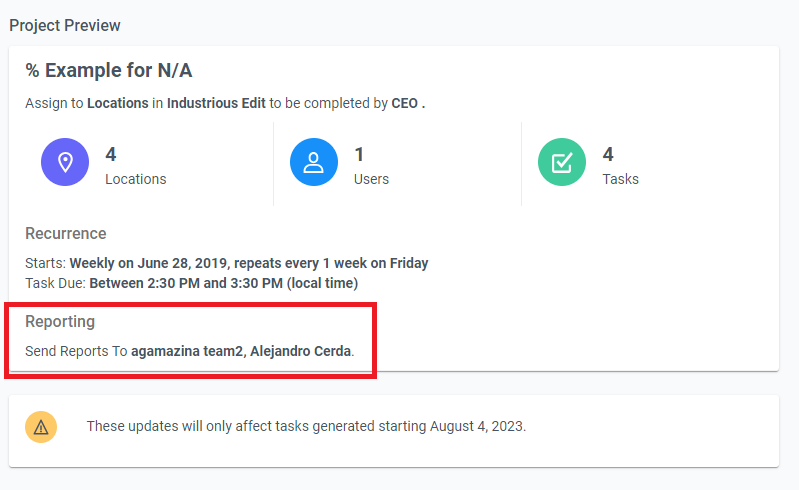The width and height of the screenshot is (799, 490).
Task: Click the Task Due time range text
Action: pos(224,283)
